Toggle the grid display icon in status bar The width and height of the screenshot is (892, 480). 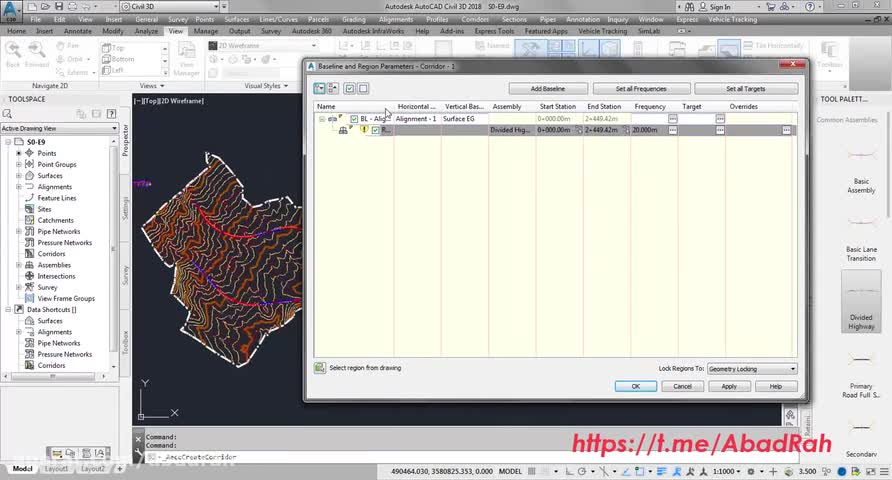pos(532,471)
